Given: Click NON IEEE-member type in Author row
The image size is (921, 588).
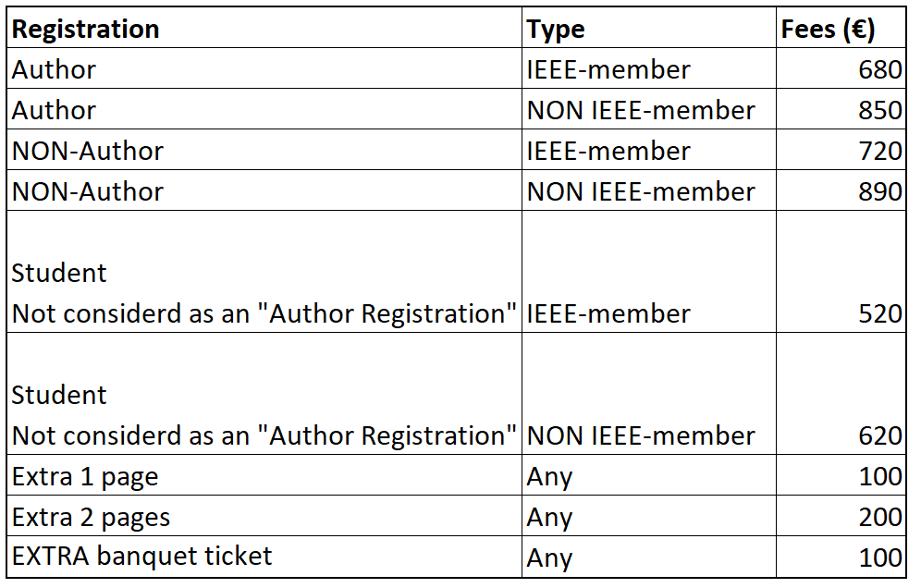Looking at the screenshot, I should pyautogui.click(x=649, y=109).
